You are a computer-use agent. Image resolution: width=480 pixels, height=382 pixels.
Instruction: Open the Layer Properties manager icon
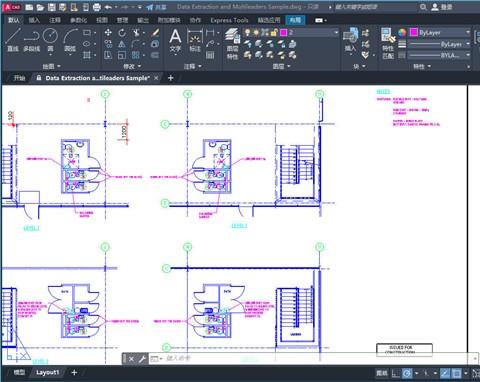click(232, 39)
